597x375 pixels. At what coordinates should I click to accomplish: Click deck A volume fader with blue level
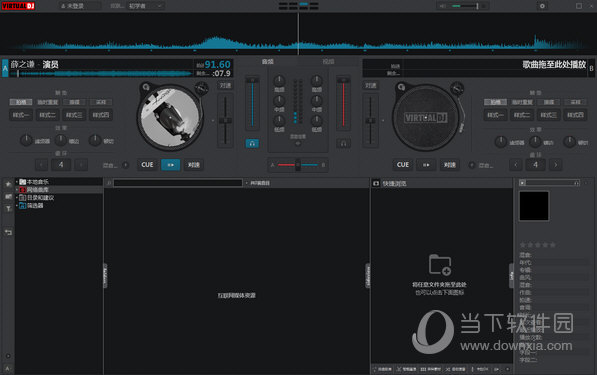pos(252,103)
